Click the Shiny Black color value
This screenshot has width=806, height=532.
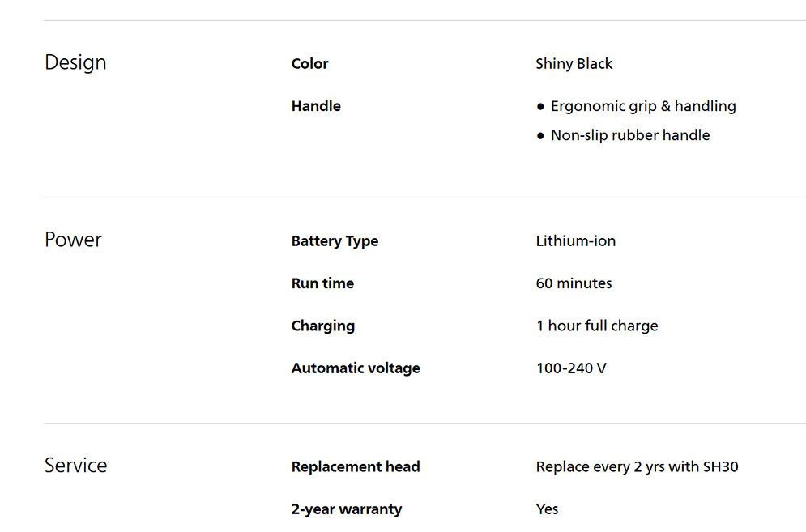(x=574, y=64)
